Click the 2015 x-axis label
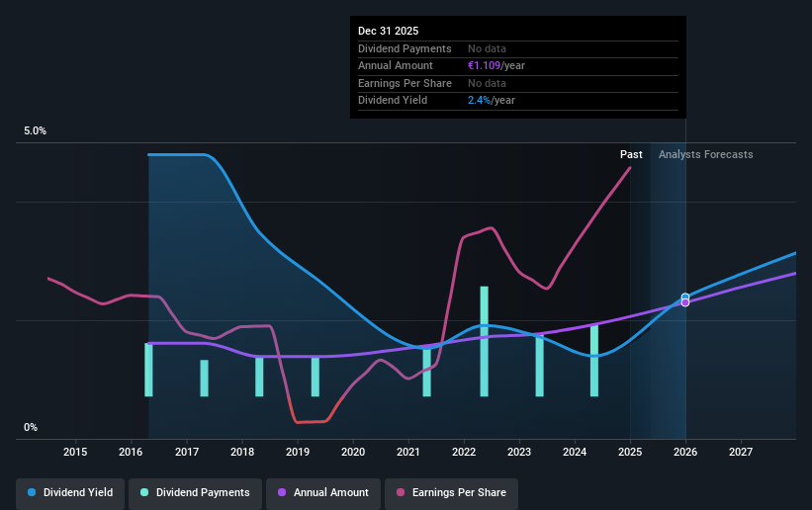Viewport: 812px width, 510px height. tap(75, 452)
